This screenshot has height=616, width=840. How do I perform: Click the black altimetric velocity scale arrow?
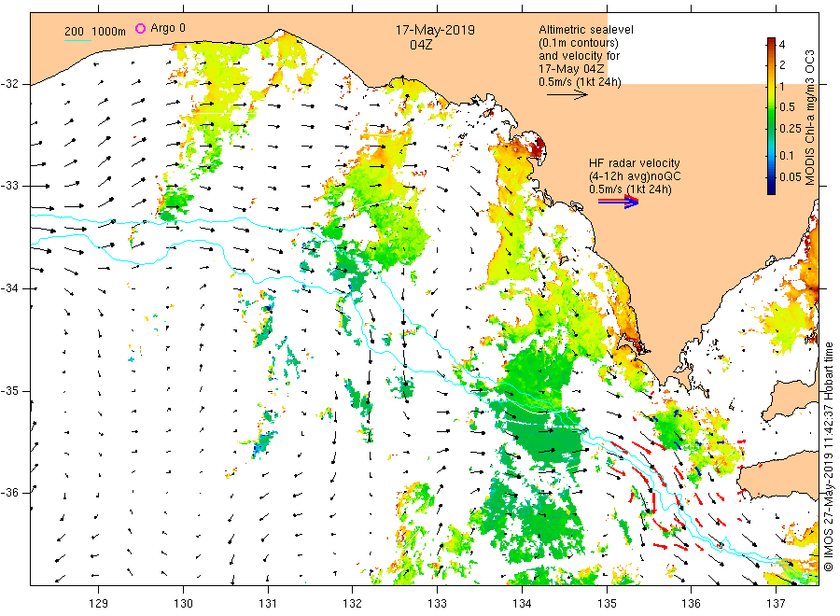(x=567, y=95)
